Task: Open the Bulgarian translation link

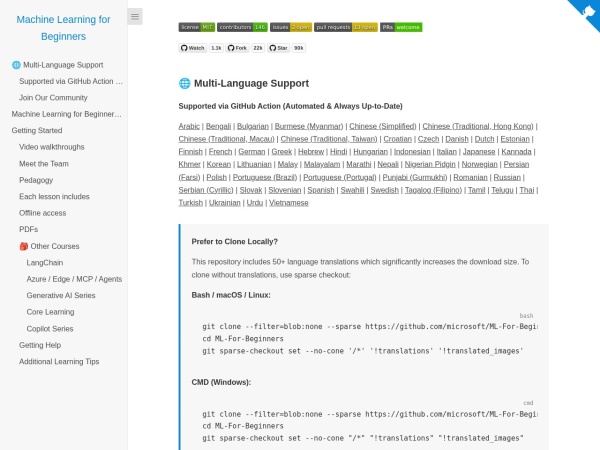Action: click(x=253, y=126)
